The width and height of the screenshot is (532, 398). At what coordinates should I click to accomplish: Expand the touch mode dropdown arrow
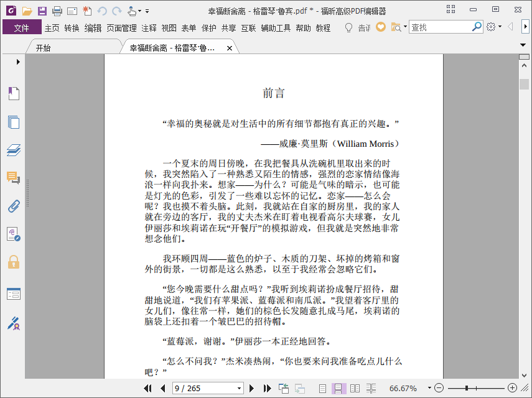click(139, 11)
